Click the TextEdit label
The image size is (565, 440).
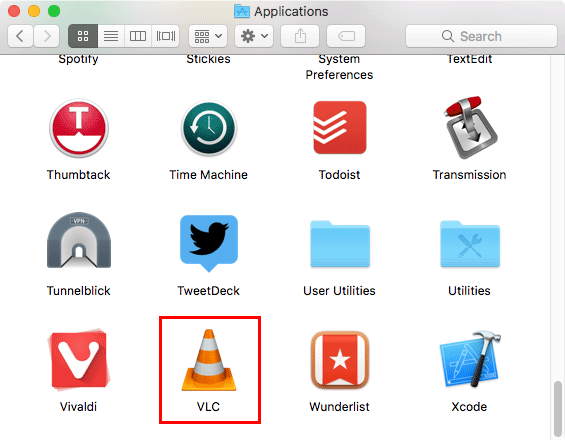tap(469, 59)
